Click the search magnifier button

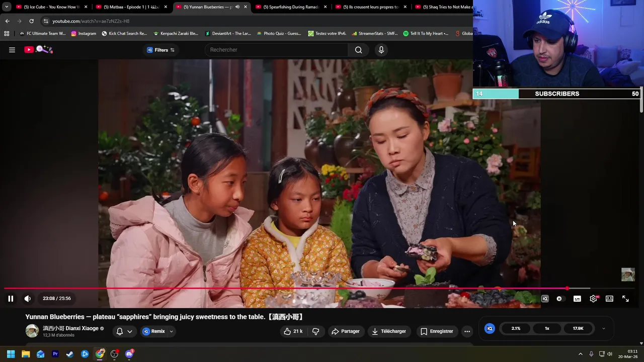358,50
